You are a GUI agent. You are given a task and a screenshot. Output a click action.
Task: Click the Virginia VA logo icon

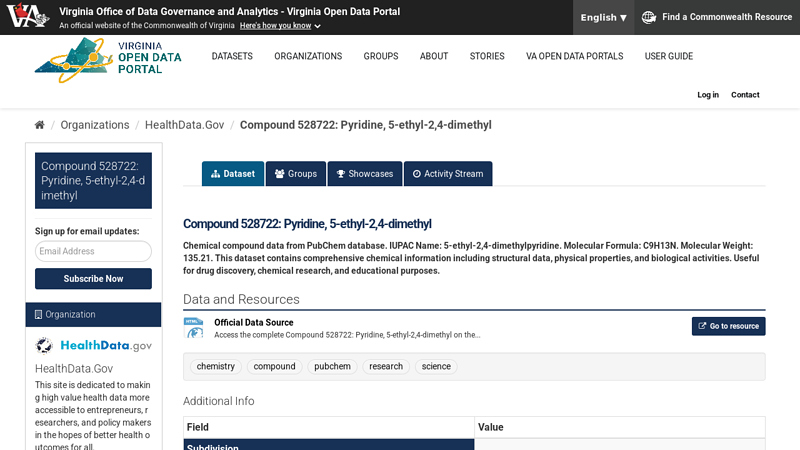28,15
